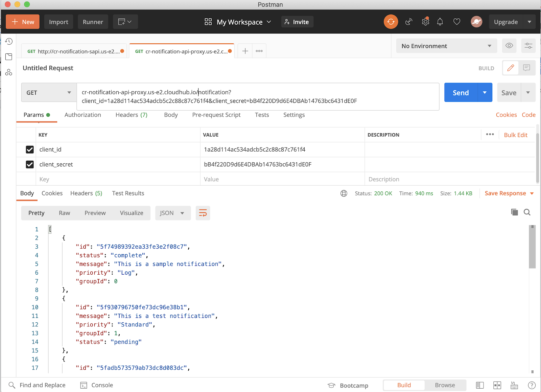Open the No Environment dropdown
The image size is (541, 392).
(446, 46)
